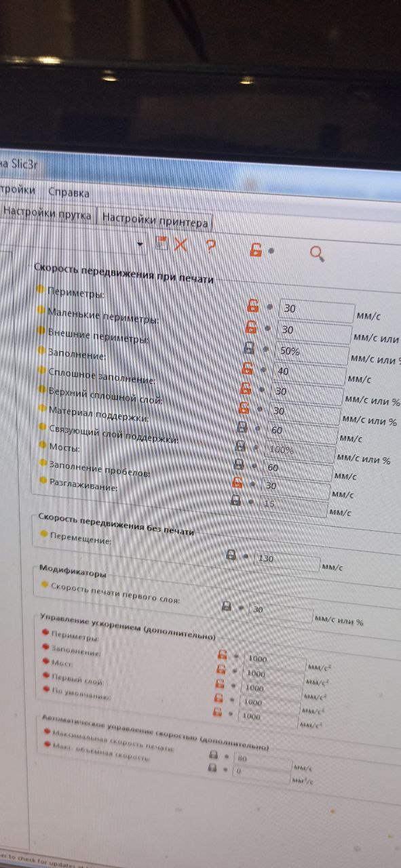Delete preset with the red X icon
This screenshot has width=401, height=868.
(x=180, y=245)
